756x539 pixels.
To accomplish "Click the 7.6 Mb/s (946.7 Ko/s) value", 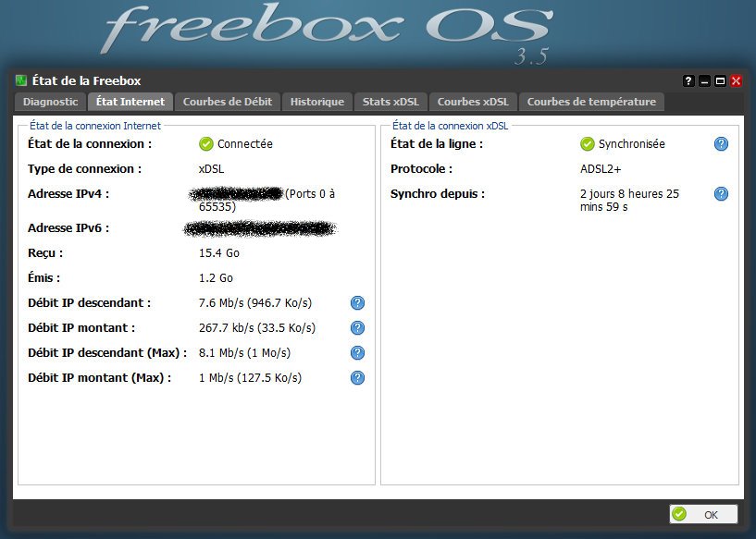I will tap(255, 303).
